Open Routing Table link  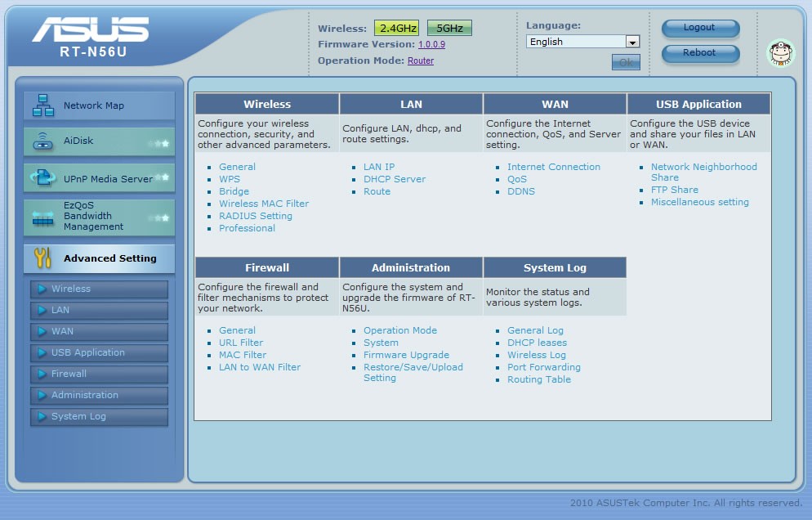(x=539, y=379)
